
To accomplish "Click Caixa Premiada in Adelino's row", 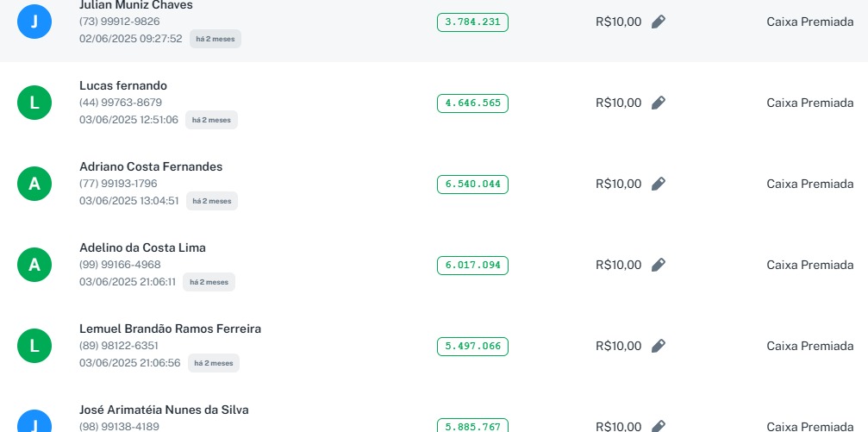I will tap(809, 265).
